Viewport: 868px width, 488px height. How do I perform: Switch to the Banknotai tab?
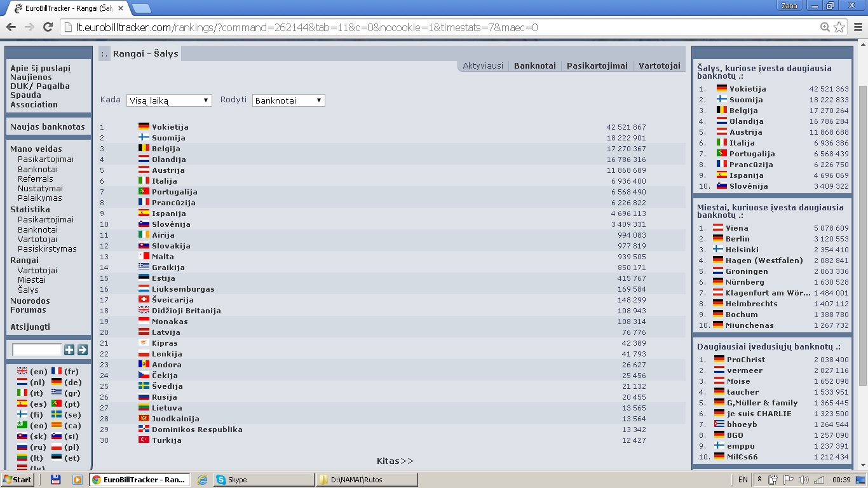pos(535,65)
